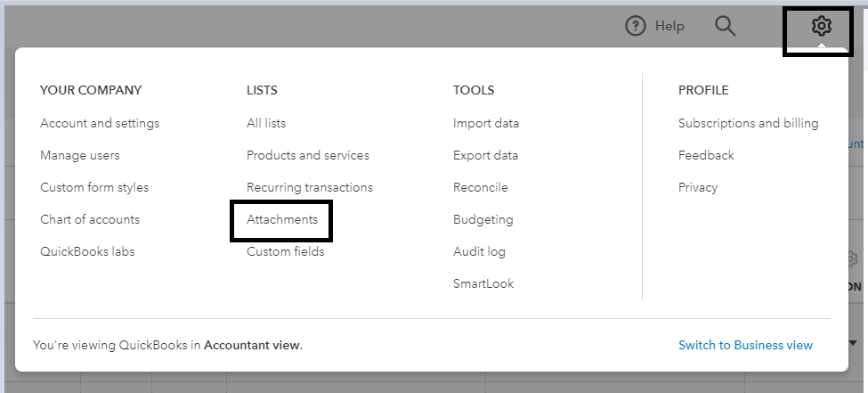
Task: Click Attachments in Lists
Action: click(x=282, y=219)
